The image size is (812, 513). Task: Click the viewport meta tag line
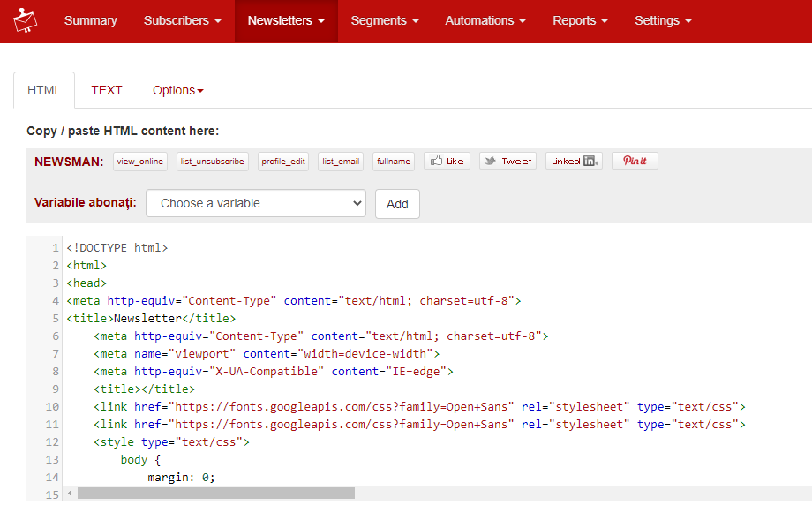coord(267,353)
